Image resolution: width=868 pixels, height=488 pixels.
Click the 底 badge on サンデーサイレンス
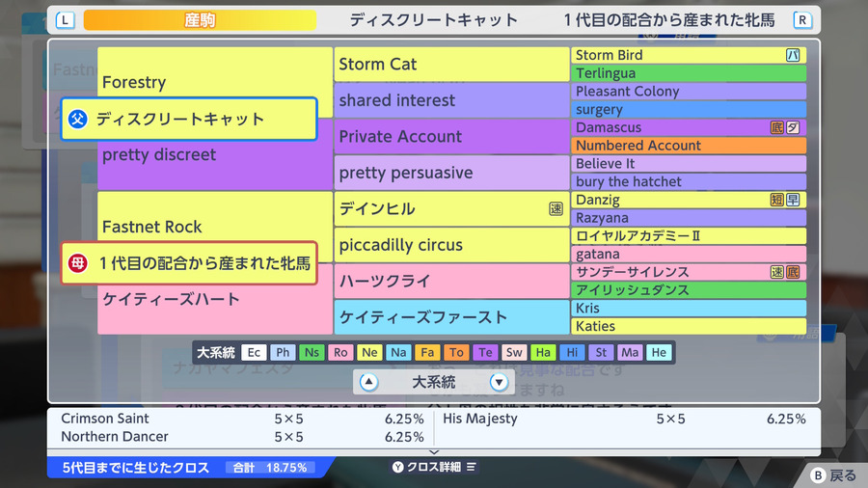[793, 272]
